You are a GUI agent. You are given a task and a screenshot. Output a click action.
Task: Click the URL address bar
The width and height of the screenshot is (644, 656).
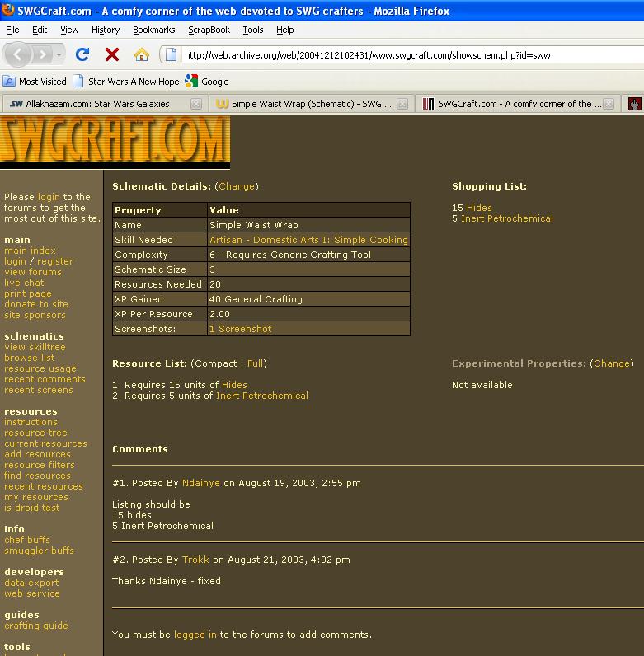(396, 55)
